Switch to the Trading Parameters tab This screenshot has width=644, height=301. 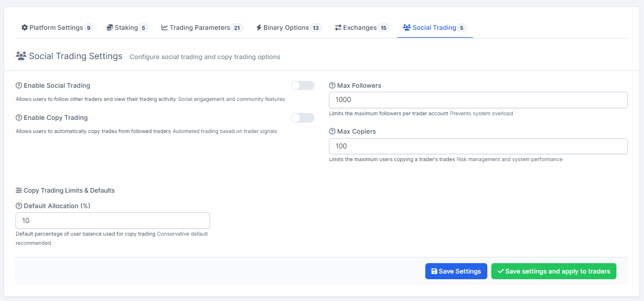click(202, 28)
